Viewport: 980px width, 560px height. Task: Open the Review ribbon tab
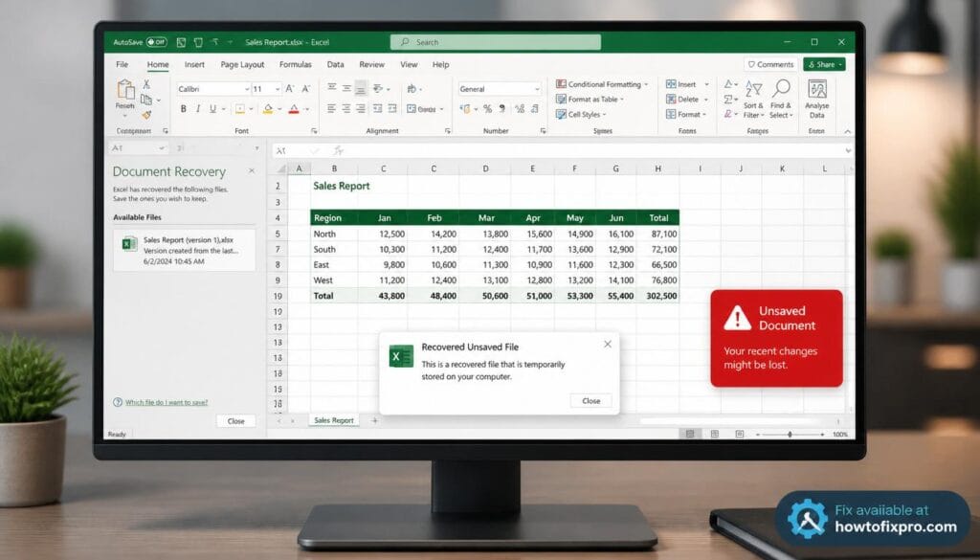[x=372, y=64]
